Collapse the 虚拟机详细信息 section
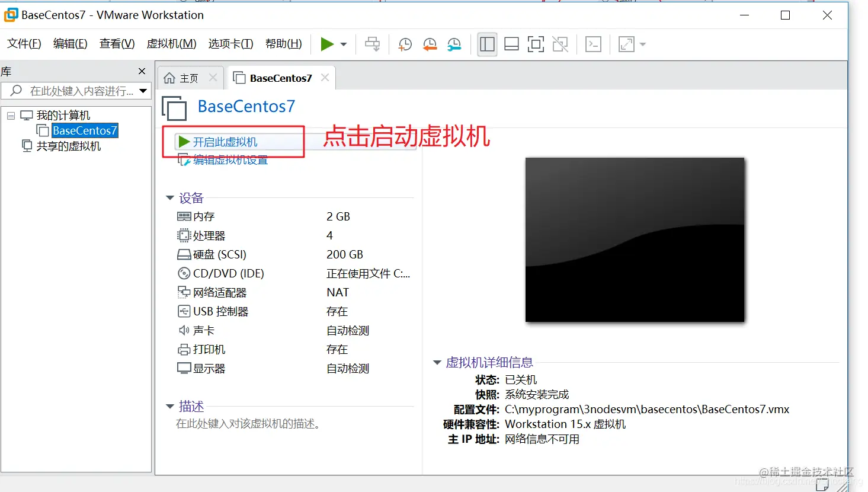This screenshot has width=868, height=492. tap(437, 362)
